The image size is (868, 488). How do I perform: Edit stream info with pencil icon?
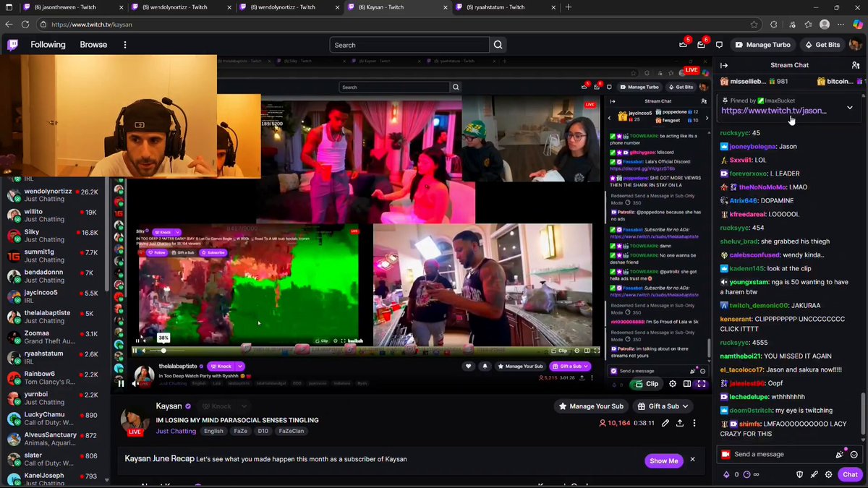666,423
